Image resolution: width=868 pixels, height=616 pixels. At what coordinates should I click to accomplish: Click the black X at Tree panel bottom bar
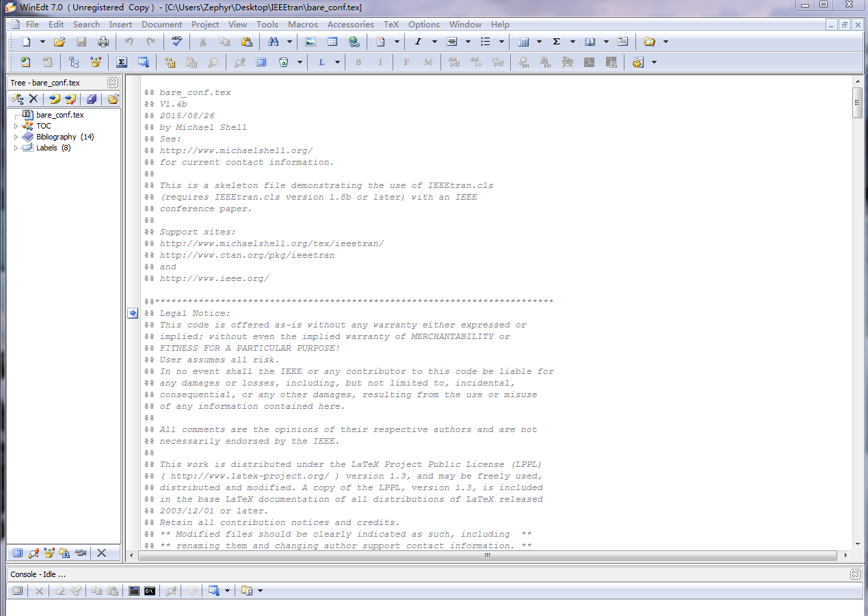pos(101,553)
